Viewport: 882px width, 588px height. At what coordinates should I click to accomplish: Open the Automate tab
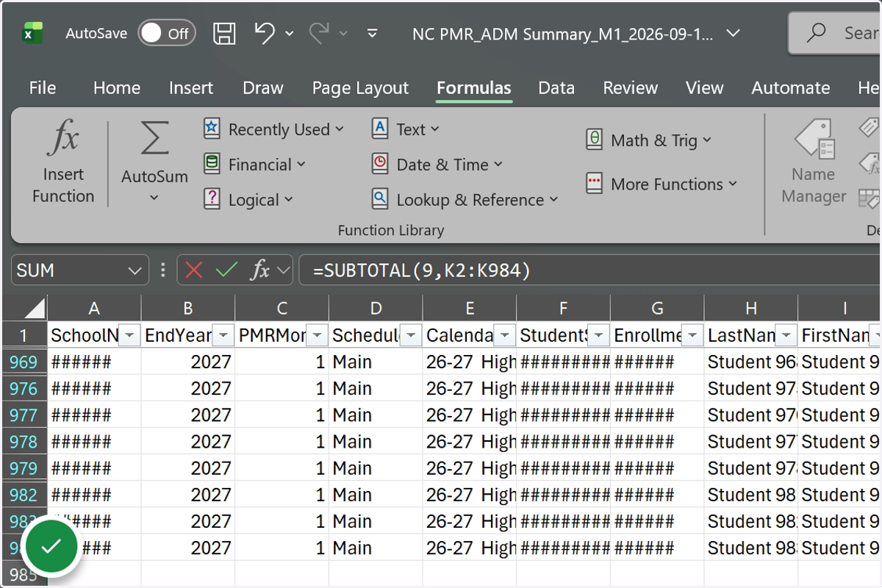(x=791, y=88)
